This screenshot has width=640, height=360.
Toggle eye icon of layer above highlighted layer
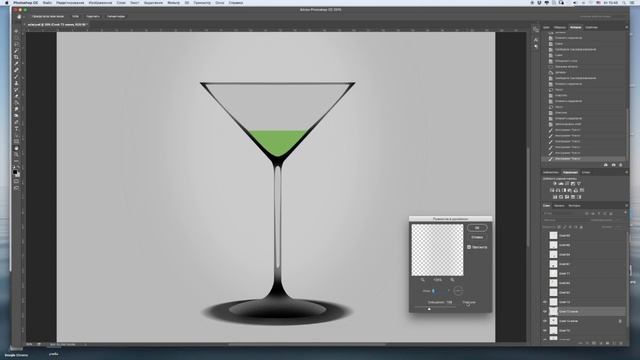[545, 302]
